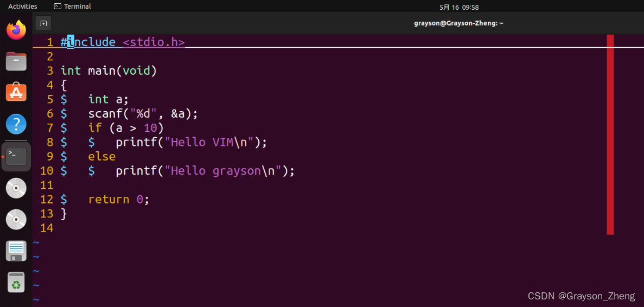Click the scanf line of code
Image resolution: width=644 pixels, height=307 pixels.
pos(143,114)
